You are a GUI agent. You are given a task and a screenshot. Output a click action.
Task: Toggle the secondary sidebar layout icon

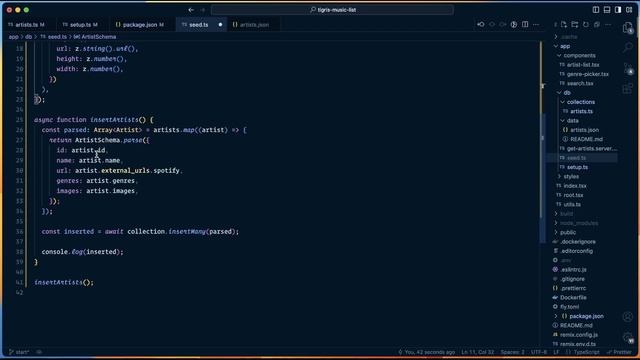618,10
